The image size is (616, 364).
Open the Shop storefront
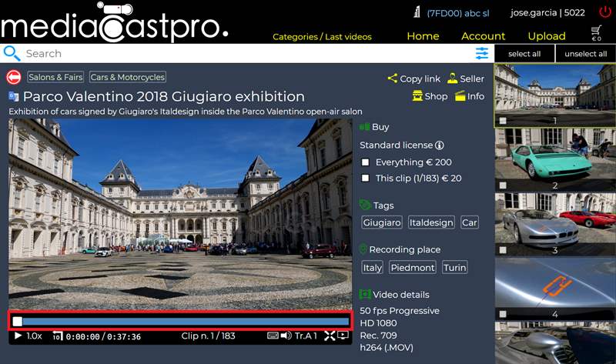(x=430, y=96)
